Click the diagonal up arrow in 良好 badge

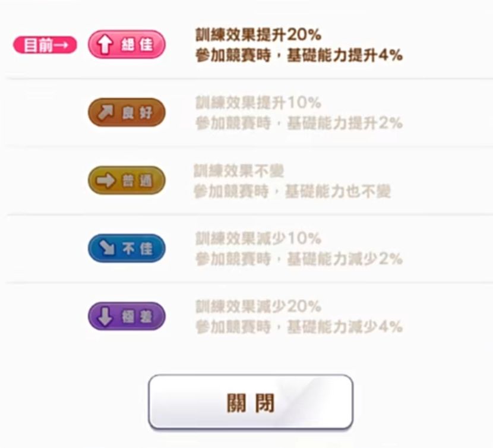(105, 113)
